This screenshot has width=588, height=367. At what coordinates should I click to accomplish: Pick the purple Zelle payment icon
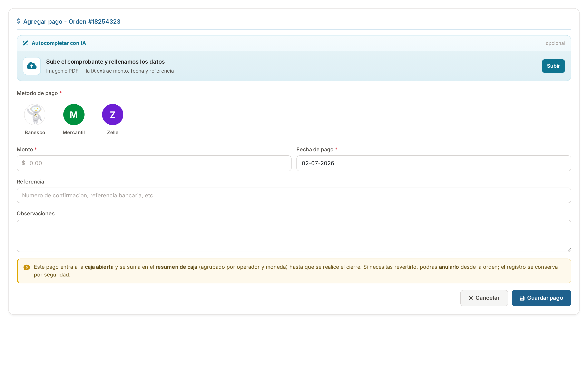112,115
